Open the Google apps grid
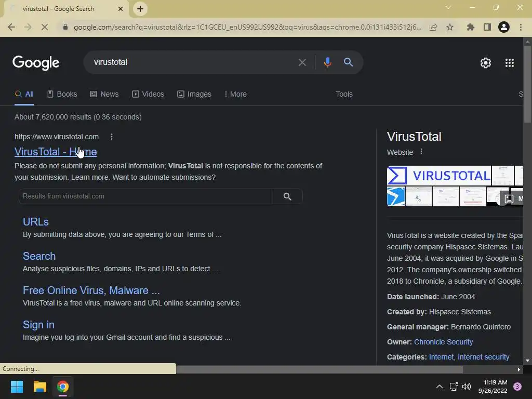The width and height of the screenshot is (532, 399). point(510,63)
